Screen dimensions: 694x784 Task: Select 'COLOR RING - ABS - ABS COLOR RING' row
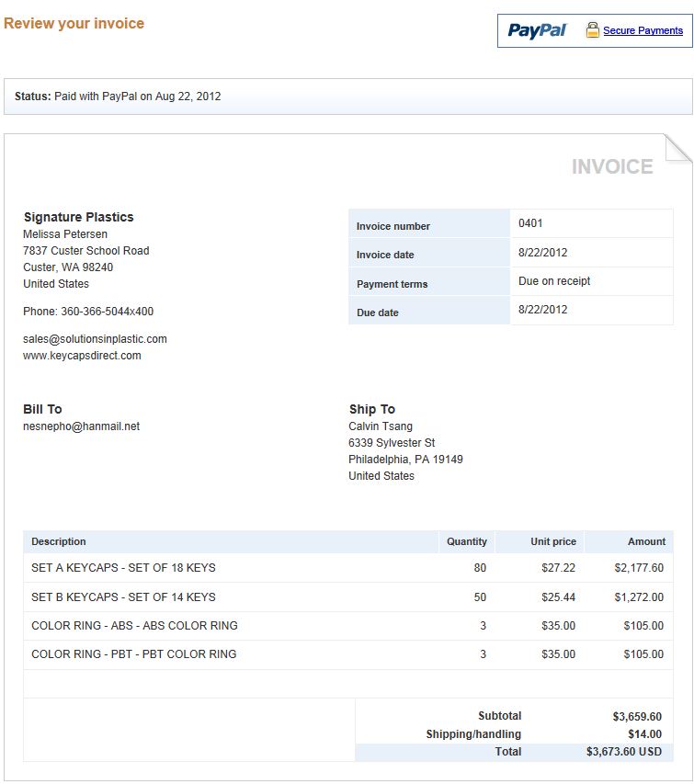[x=348, y=626]
